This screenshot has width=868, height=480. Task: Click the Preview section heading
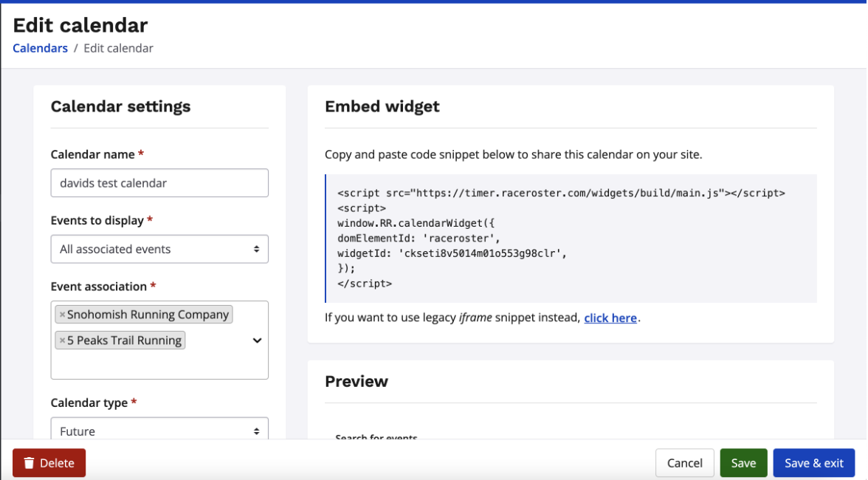pyautogui.click(x=356, y=382)
